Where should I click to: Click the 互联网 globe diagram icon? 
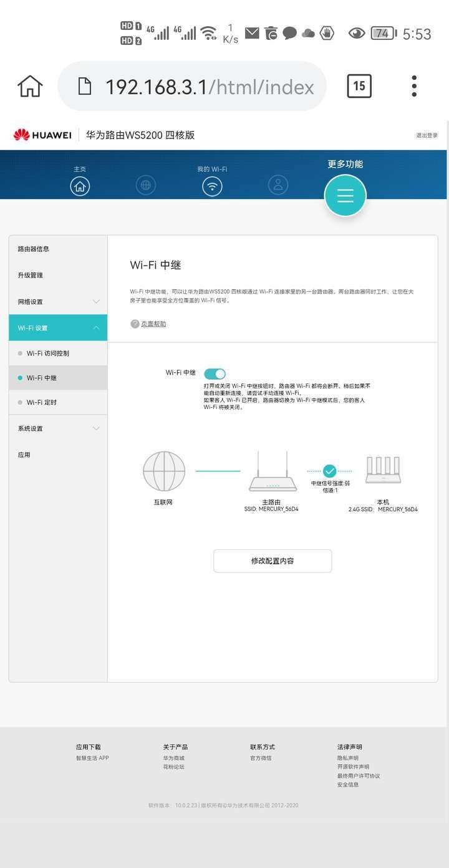(x=164, y=471)
